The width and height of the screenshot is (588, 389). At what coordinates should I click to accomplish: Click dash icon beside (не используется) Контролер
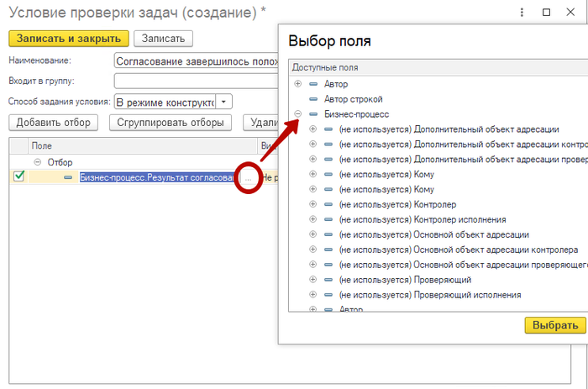[x=328, y=204]
